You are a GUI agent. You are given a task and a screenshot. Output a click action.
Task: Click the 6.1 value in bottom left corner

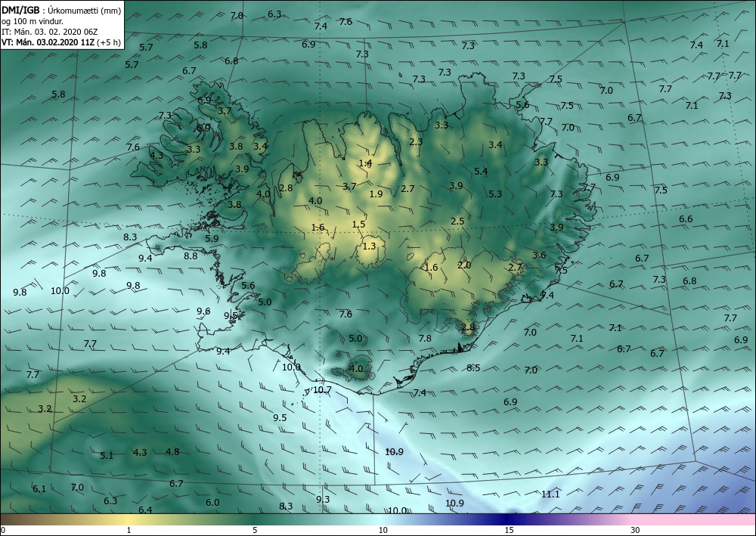tap(39, 489)
